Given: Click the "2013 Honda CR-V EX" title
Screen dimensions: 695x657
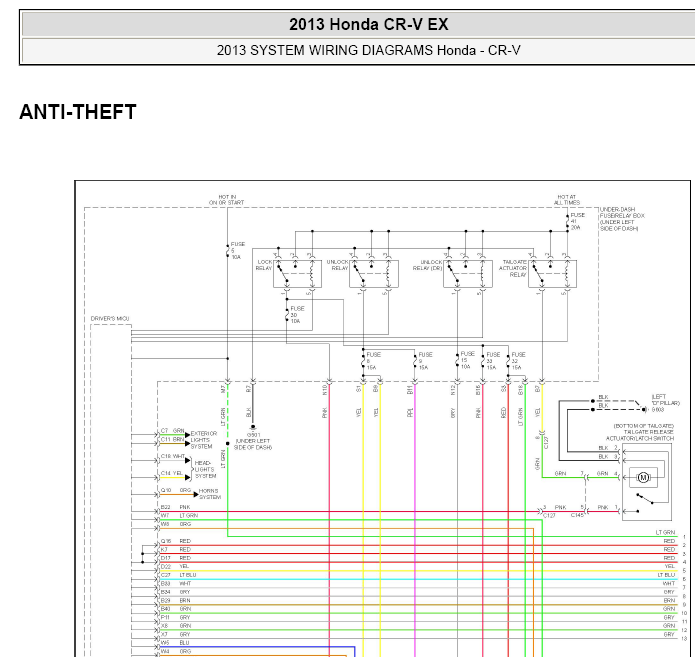Looking at the screenshot, I should (x=368, y=24).
